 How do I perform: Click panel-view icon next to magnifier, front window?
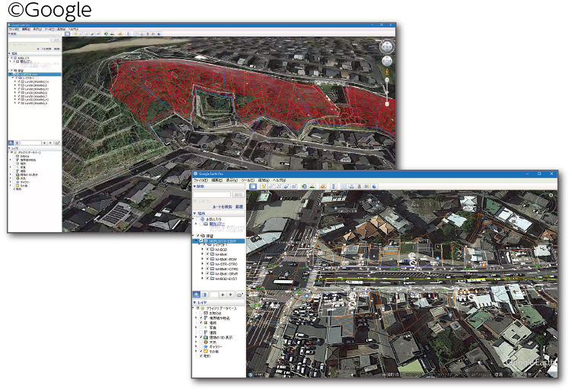coord(204,295)
